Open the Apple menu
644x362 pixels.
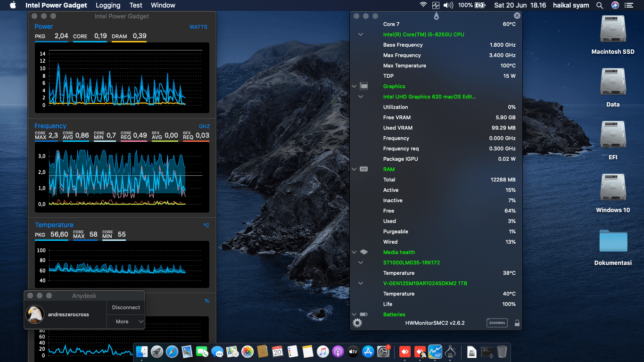pos(13,5)
